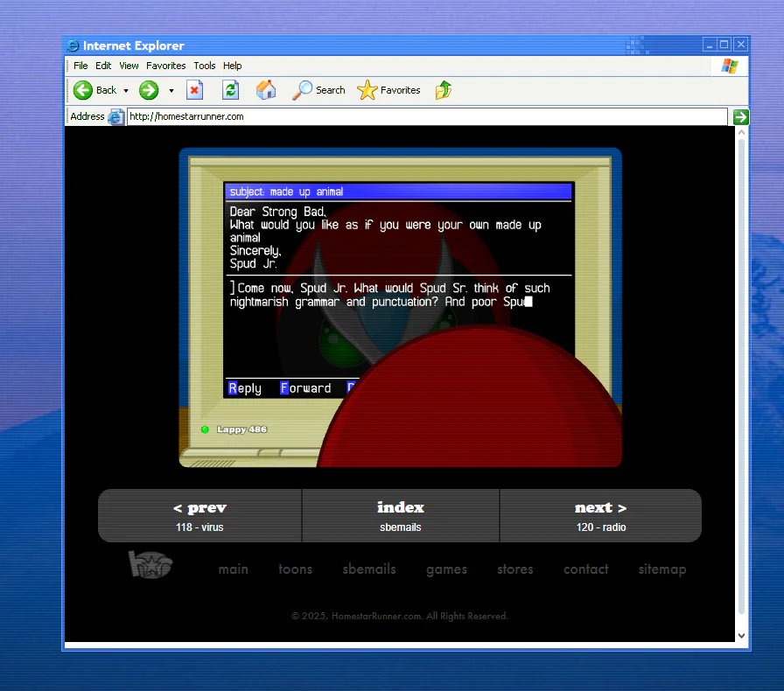Click the Home house icon

[266, 90]
